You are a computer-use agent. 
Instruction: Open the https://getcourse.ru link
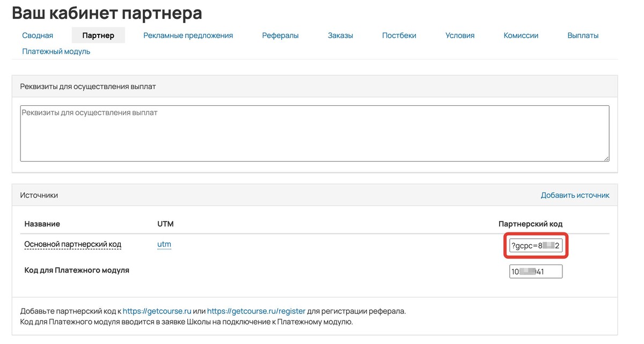[x=157, y=311]
